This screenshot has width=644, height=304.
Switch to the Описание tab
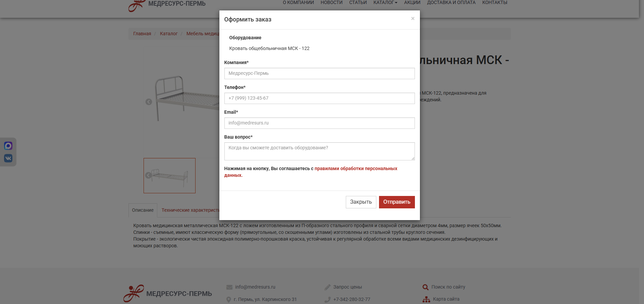click(x=143, y=210)
